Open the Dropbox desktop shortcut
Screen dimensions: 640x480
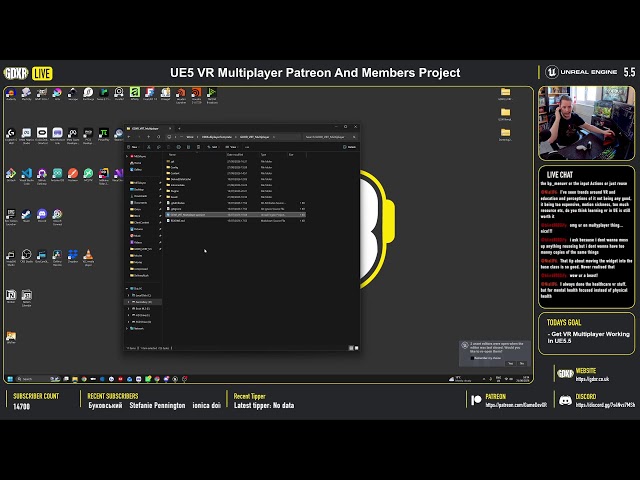coord(73,255)
